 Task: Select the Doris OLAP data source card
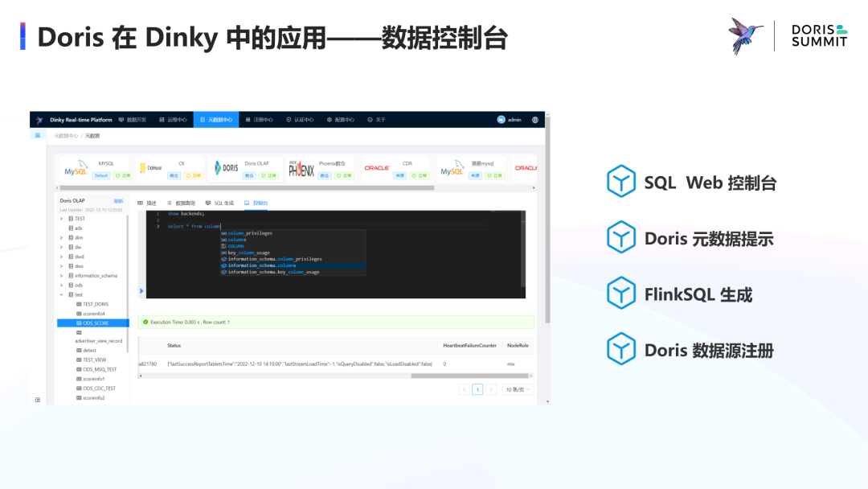point(245,169)
